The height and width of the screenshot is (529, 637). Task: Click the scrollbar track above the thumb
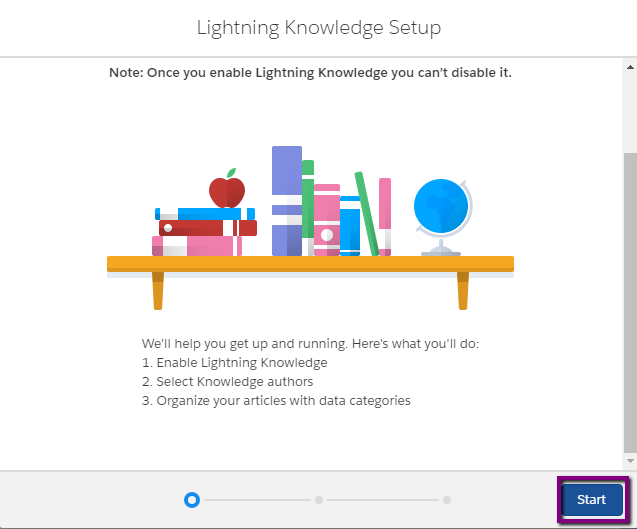(x=630, y=113)
